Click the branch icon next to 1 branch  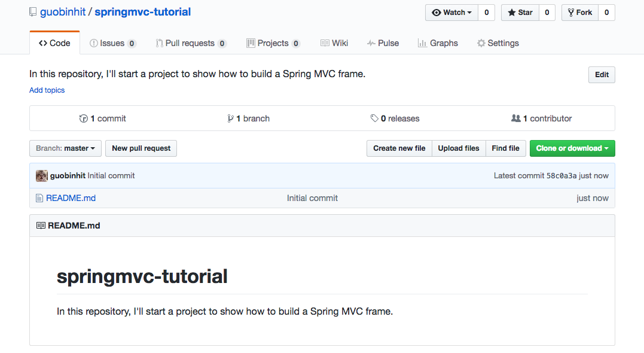click(230, 118)
